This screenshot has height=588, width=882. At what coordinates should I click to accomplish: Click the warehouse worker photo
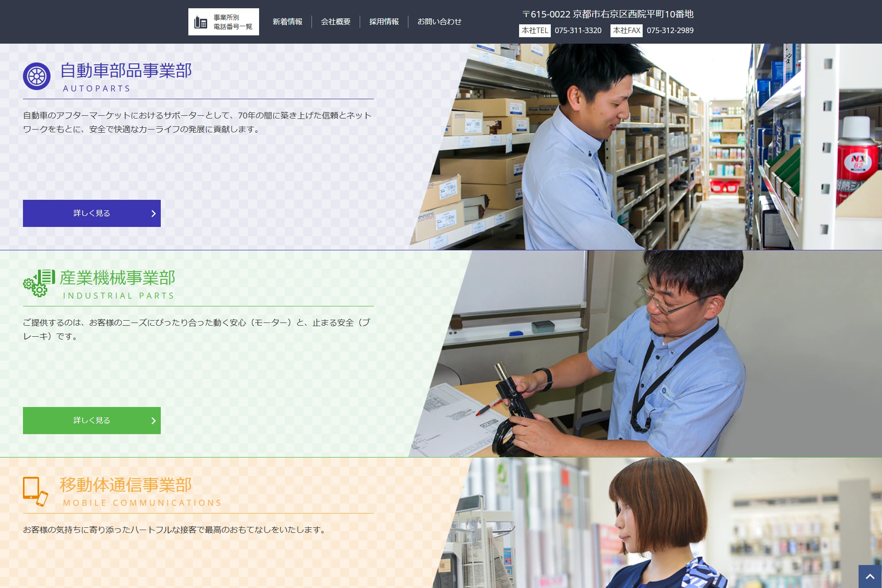(643, 147)
